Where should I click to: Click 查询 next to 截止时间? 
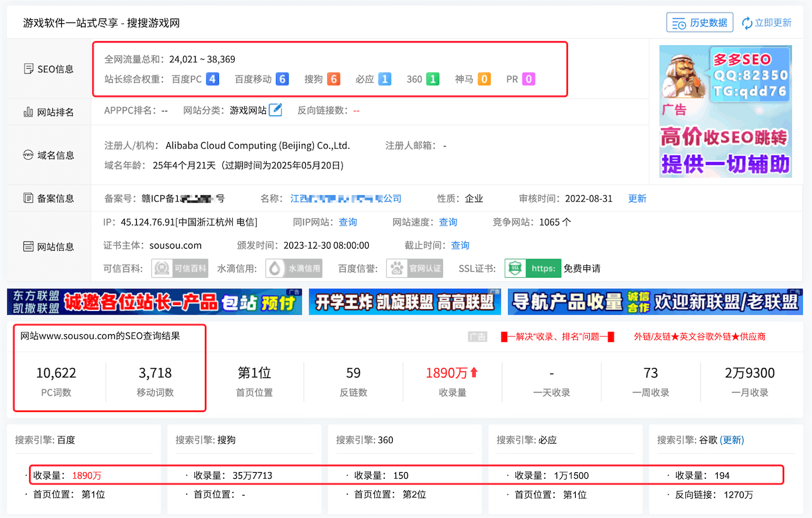click(x=460, y=245)
